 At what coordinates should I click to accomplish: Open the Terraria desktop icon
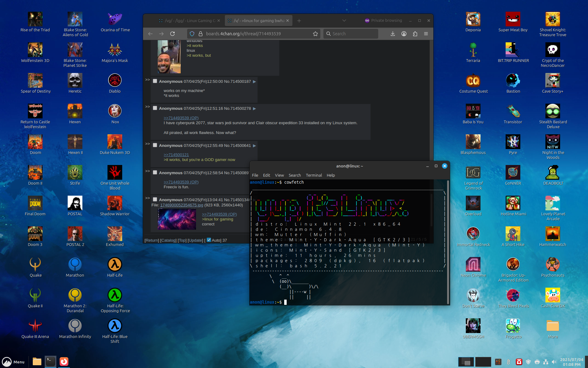[473, 52]
